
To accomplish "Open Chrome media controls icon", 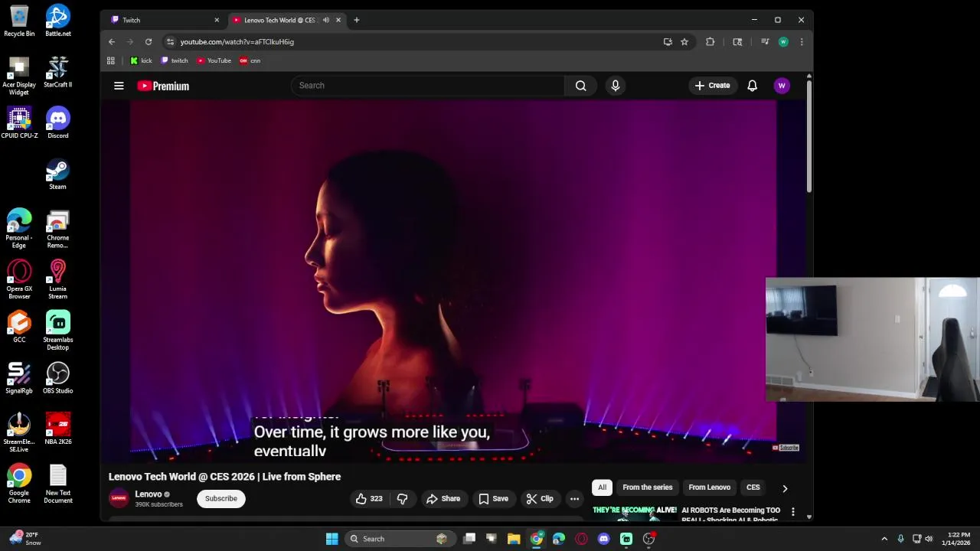I will (x=765, y=42).
